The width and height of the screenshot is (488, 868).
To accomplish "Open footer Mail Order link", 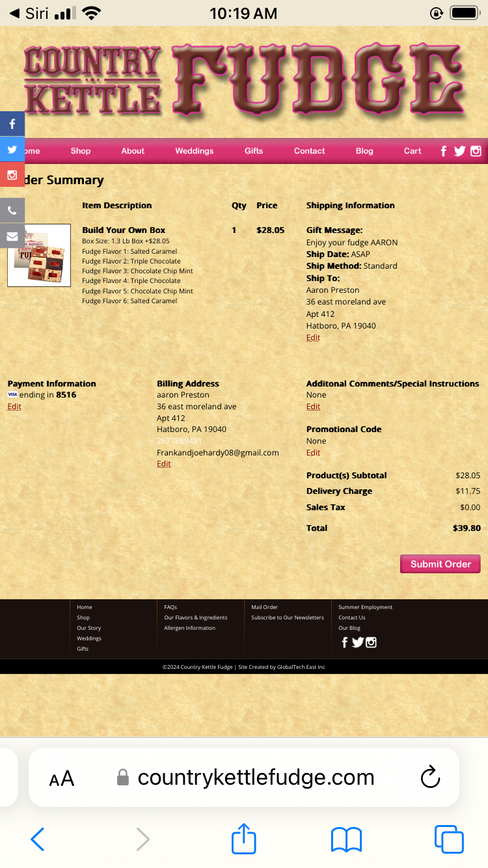I will click(265, 607).
